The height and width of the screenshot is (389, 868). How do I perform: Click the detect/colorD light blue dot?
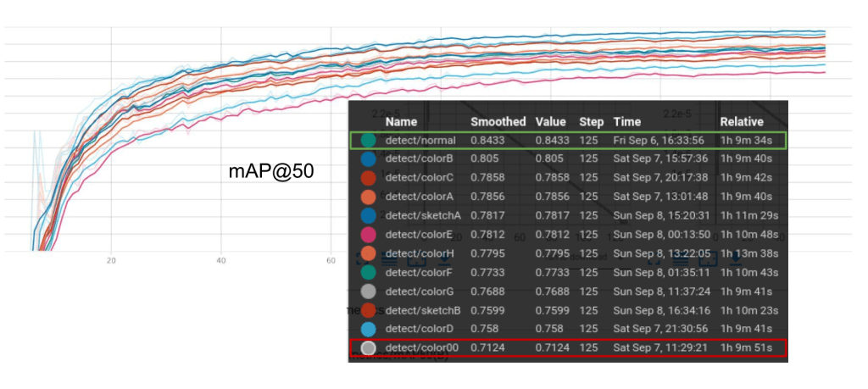368,329
